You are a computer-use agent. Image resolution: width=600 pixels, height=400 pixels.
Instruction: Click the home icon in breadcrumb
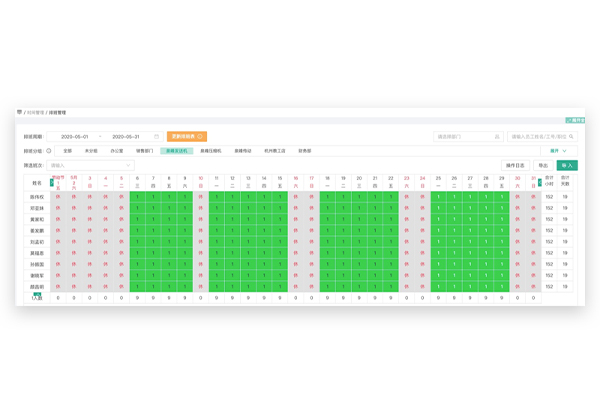[19, 113]
